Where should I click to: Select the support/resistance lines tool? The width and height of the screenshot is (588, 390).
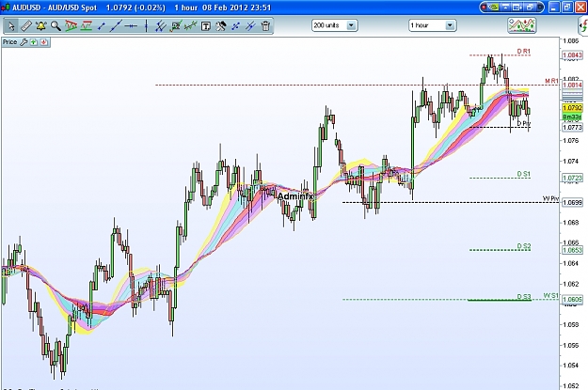[x=87, y=26]
